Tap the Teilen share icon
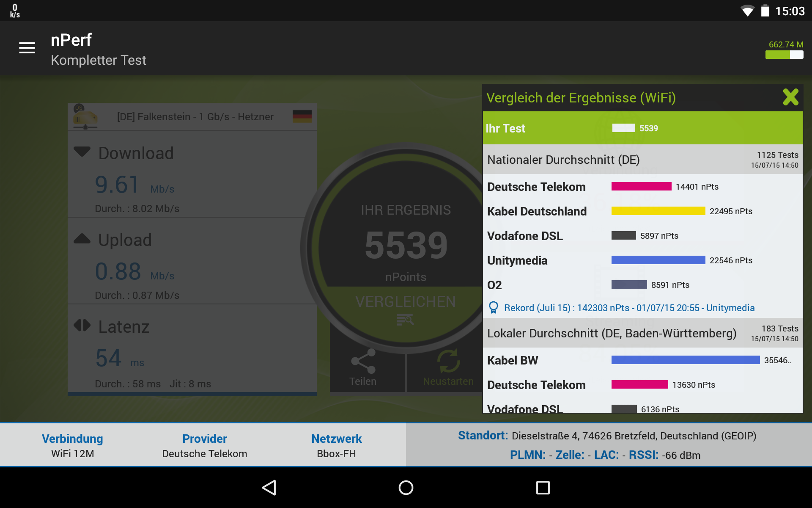The height and width of the screenshot is (508, 812). [x=363, y=361]
